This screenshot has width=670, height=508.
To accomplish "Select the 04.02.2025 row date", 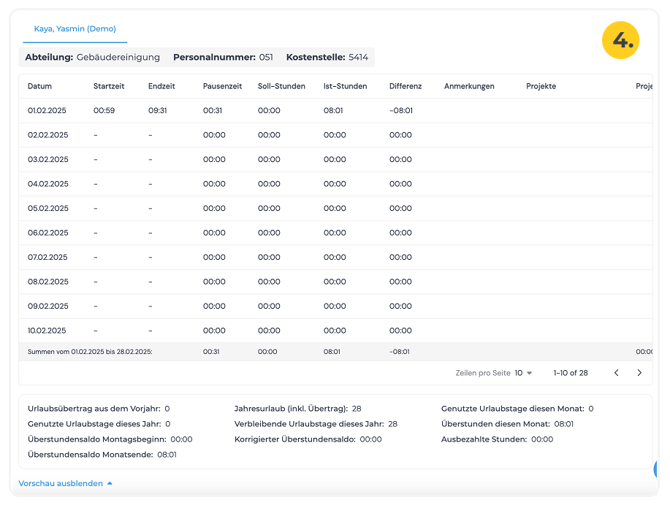I will tap(48, 184).
